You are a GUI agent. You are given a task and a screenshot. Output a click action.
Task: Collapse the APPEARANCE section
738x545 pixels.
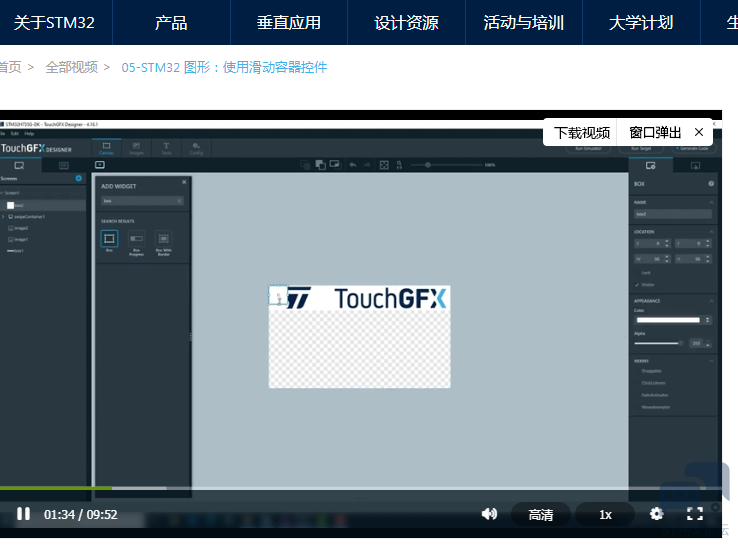pos(711,301)
